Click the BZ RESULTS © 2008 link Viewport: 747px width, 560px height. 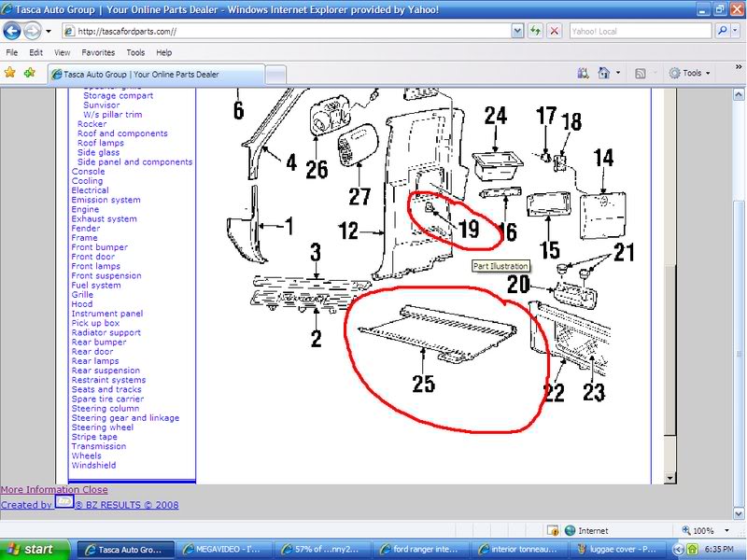pyautogui.click(x=127, y=505)
